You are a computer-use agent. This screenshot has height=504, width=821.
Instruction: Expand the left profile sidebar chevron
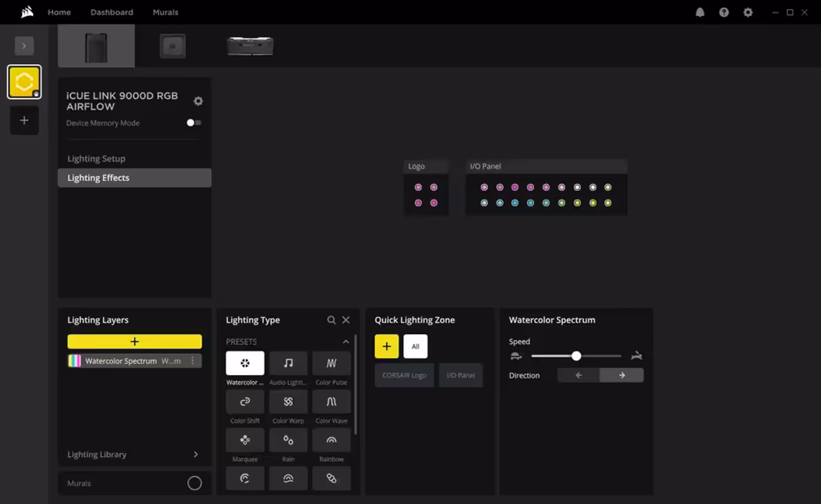[x=24, y=46]
